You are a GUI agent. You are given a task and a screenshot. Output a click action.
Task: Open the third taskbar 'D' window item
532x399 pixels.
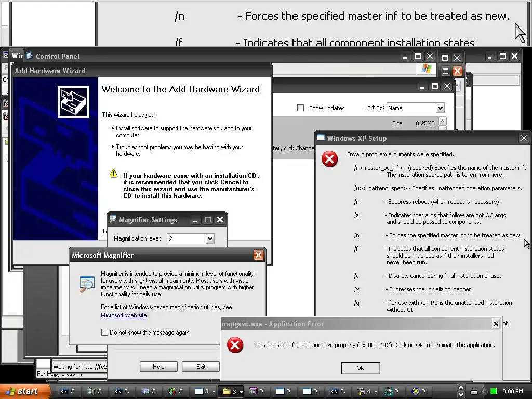[311, 391]
